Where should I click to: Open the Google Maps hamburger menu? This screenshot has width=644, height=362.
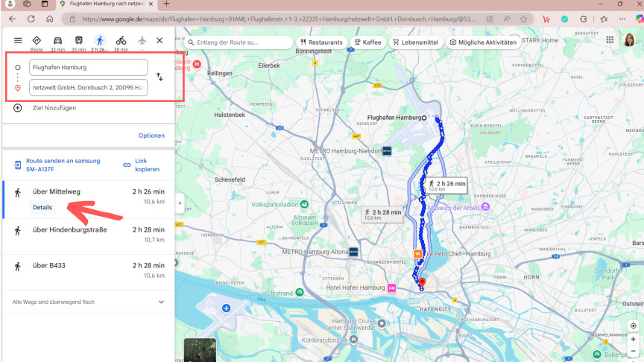point(18,40)
